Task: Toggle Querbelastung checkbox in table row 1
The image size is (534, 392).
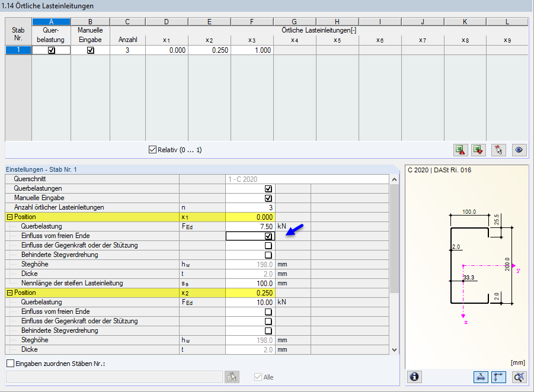Action: (51, 50)
